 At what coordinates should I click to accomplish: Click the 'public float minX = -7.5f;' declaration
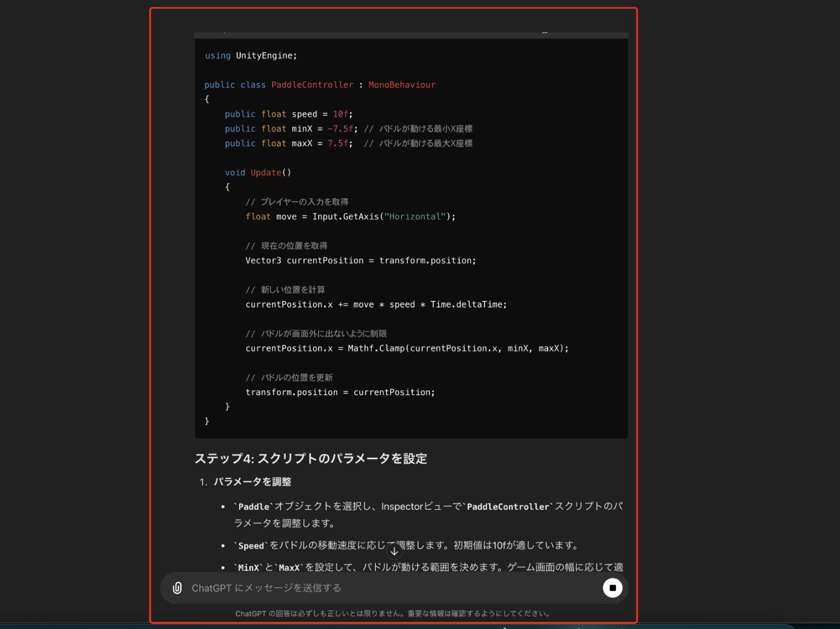291,128
